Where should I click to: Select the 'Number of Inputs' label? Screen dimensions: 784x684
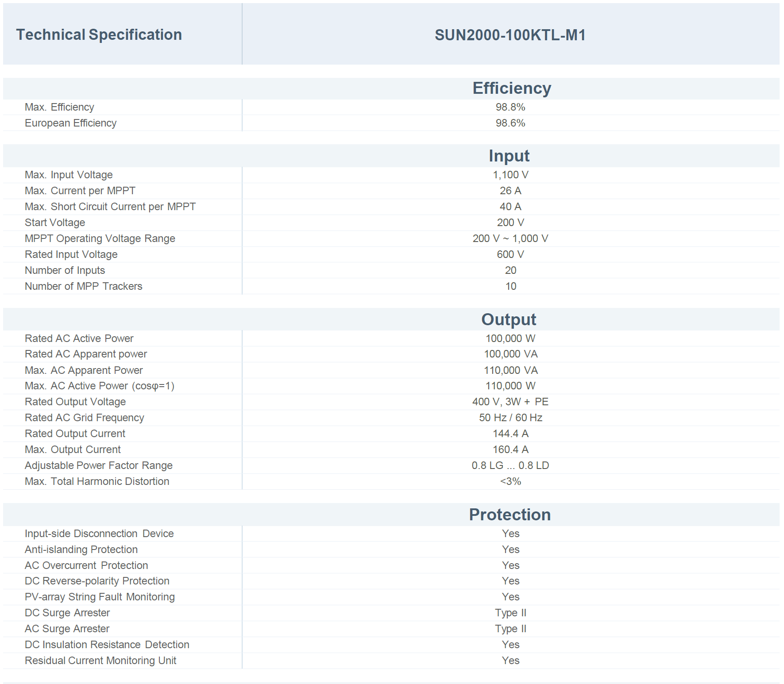tap(65, 270)
